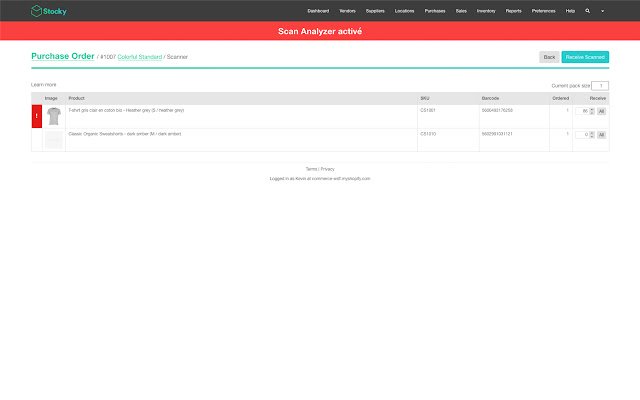
Task: Open the Help menu
Action: pos(570,11)
